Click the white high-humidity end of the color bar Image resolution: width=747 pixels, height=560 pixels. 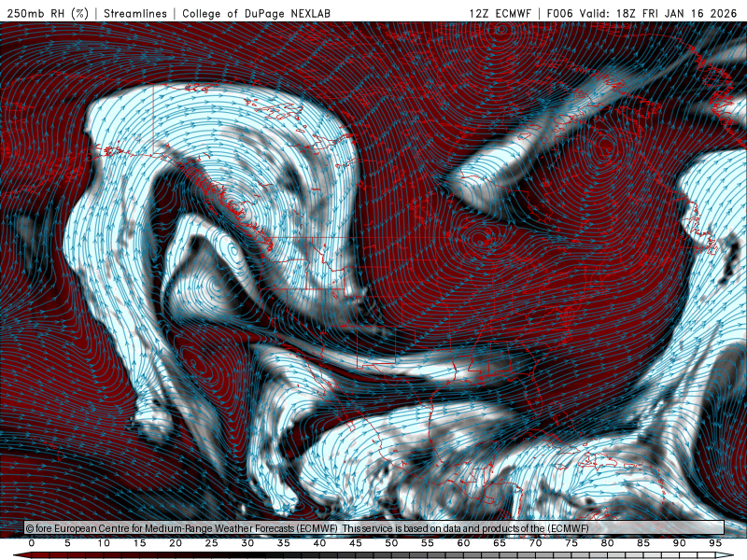[725, 555]
